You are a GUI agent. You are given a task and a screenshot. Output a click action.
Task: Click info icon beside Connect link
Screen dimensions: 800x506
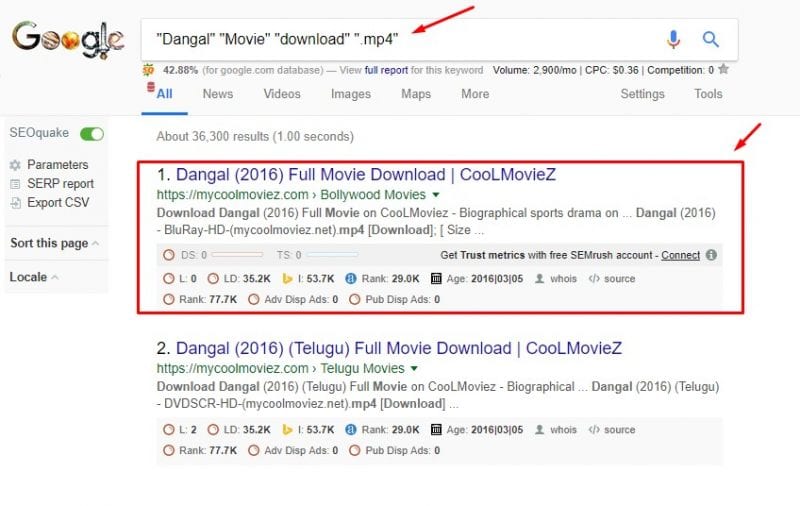(x=711, y=255)
